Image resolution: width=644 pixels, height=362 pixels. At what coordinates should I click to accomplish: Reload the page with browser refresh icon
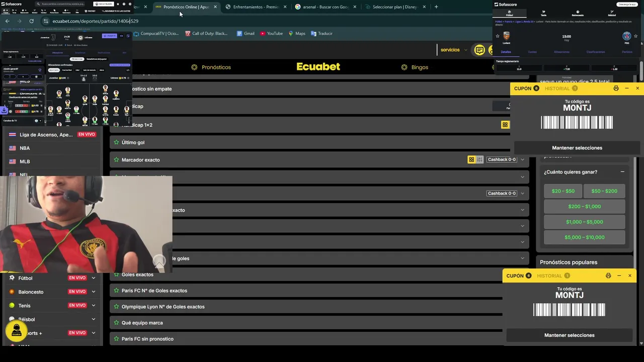click(31, 21)
